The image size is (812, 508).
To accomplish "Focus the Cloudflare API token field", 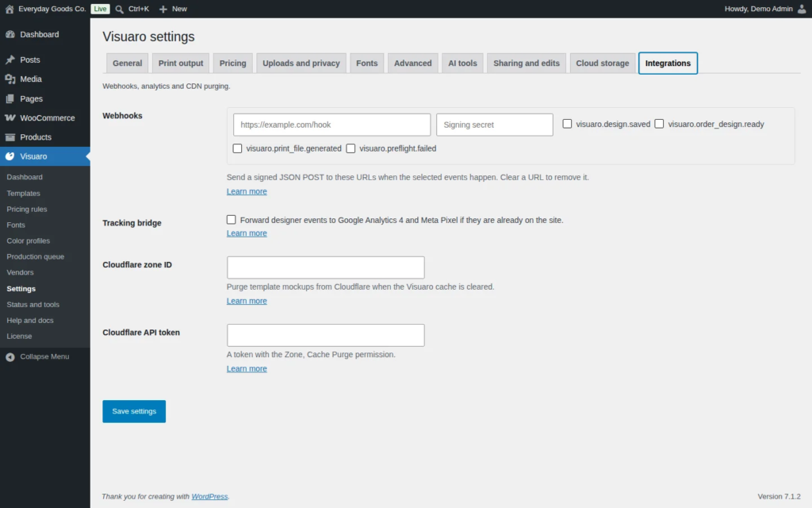I will coord(326,336).
